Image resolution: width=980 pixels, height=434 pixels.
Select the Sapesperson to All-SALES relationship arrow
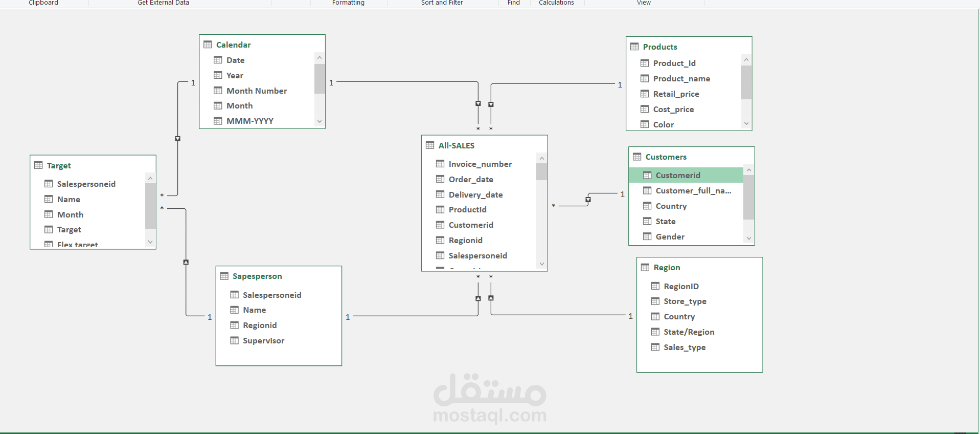click(x=478, y=298)
